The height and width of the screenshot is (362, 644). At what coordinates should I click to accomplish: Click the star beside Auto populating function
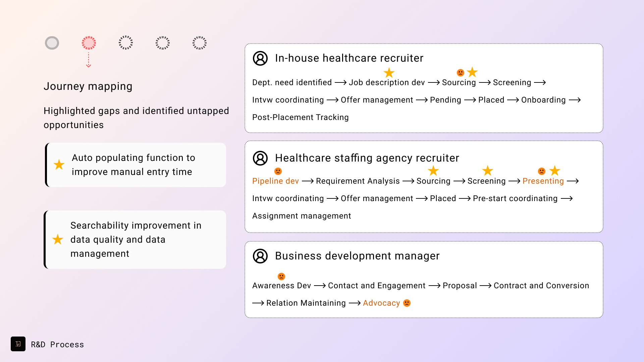coord(59,165)
